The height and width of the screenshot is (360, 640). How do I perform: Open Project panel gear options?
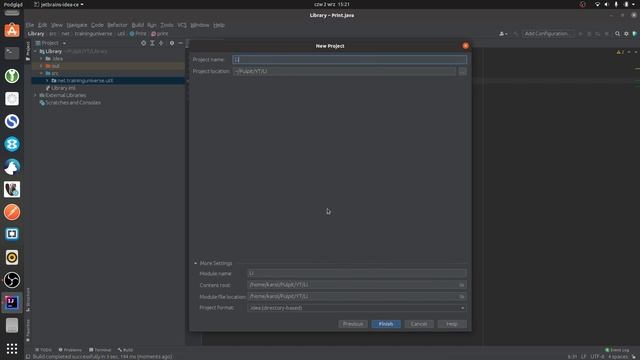coord(172,43)
